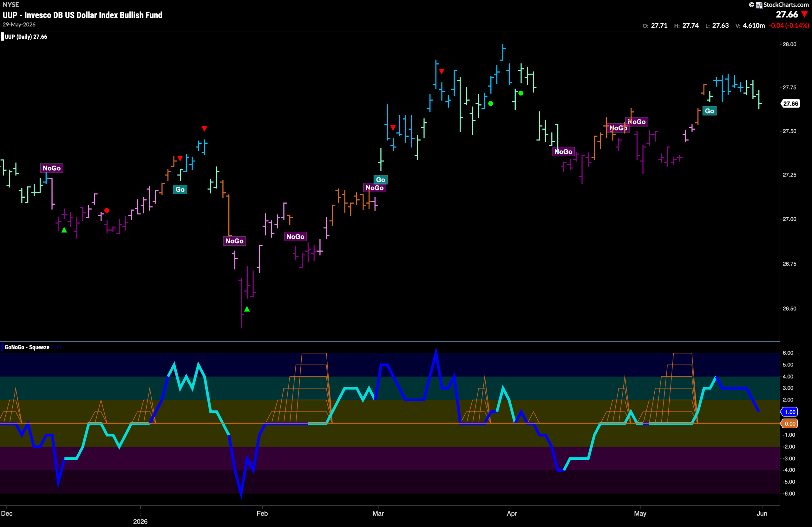Click the Feb label on the time axis

point(262,513)
